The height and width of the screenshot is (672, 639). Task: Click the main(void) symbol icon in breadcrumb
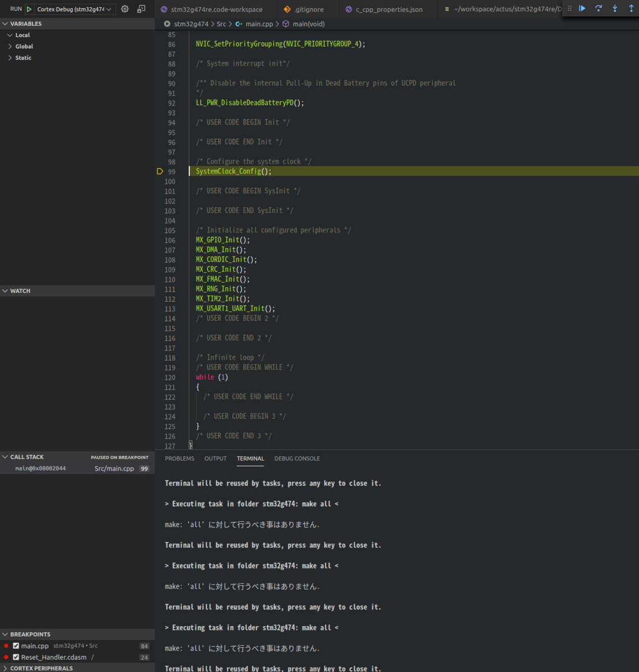pyautogui.click(x=286, y=24)
